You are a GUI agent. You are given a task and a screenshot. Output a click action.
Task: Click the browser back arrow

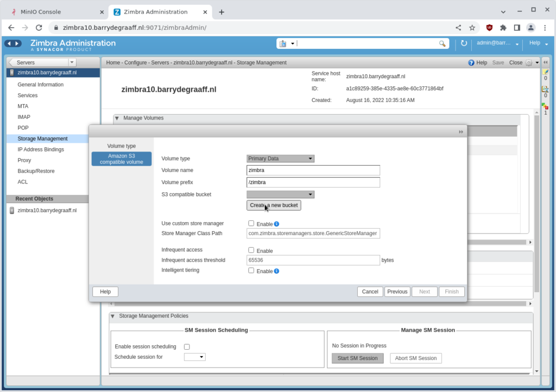click(x=11, y=28)
